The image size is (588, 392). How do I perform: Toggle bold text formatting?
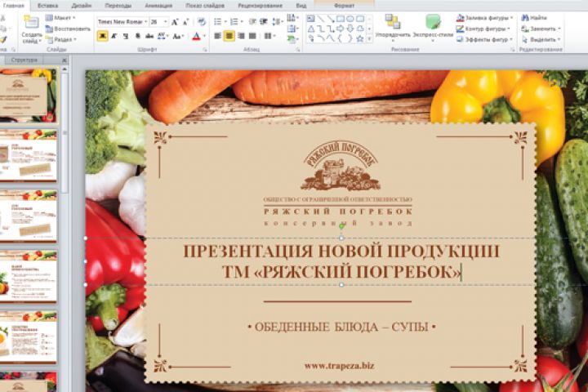[102, 36]
